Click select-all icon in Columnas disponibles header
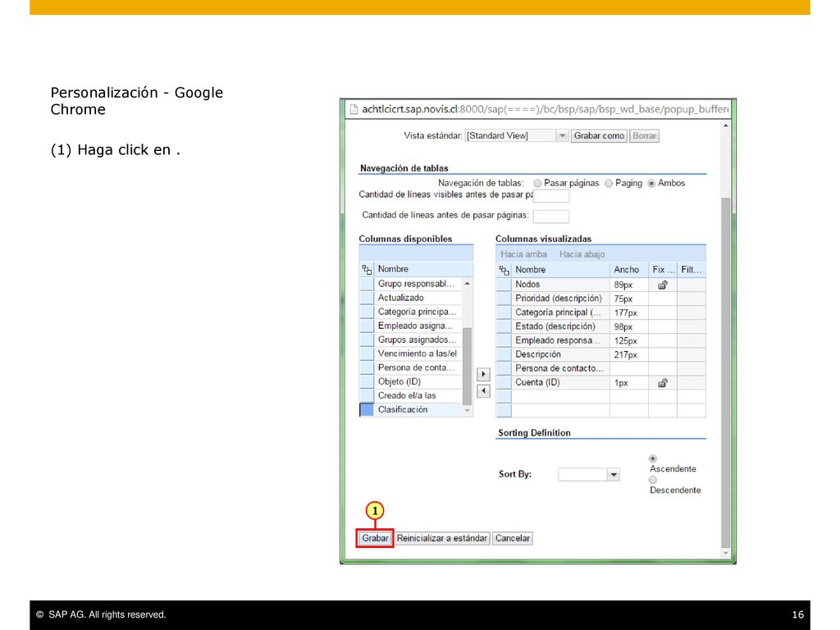The width and height of the screenshot is (840, 630). pyautogui.click(x=367, y=269)
